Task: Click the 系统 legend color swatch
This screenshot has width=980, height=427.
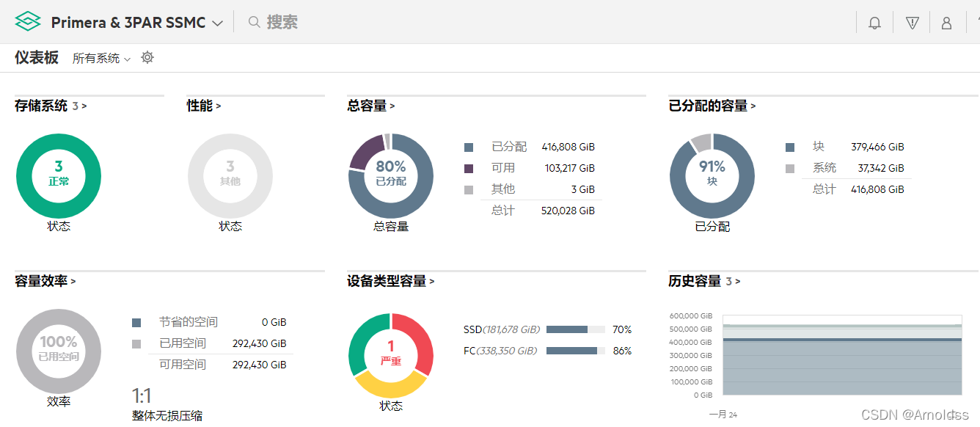Action: pyautogui.click(x=790, y=169)
